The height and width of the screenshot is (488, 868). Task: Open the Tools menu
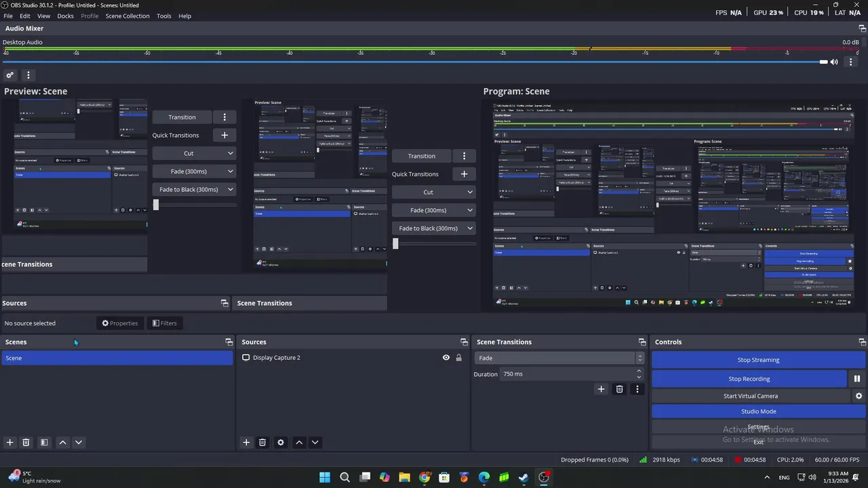click(164, 16)
